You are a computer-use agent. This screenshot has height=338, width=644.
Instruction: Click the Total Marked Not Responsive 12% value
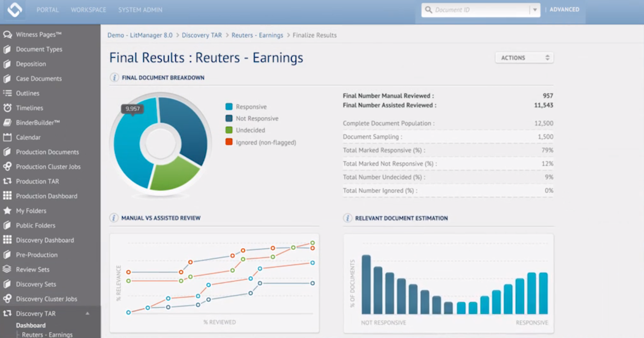click(548, 163)
